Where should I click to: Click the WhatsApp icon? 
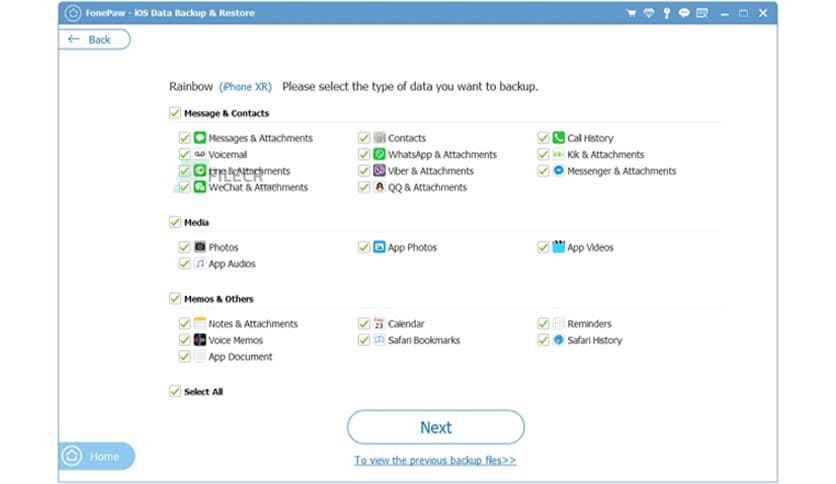click(x=379, y=154)
